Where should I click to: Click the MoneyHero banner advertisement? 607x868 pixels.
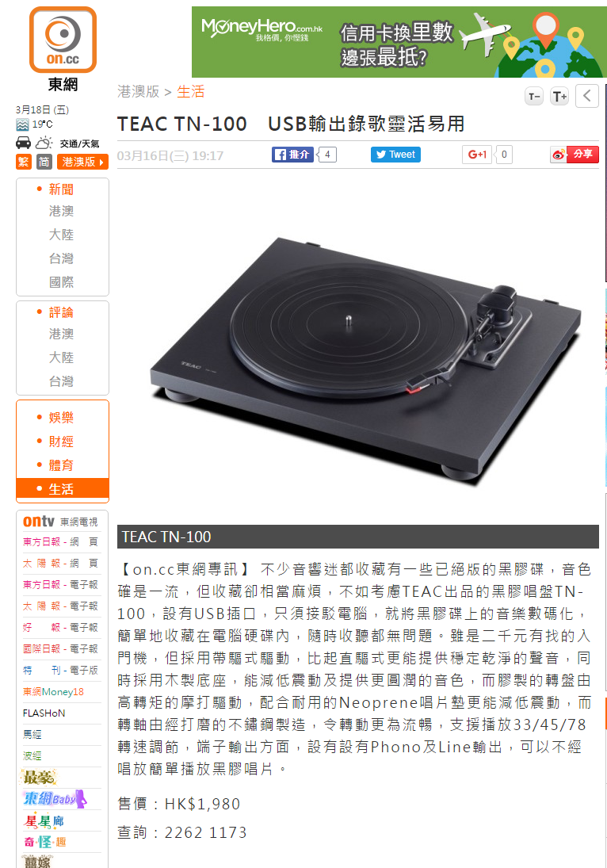(399, 42)
